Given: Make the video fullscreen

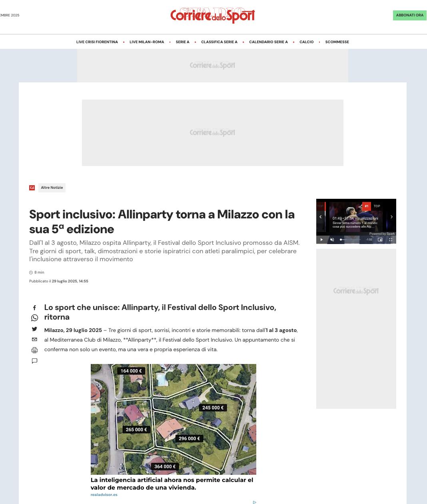Looking at the screenshot, I should 391,240.
